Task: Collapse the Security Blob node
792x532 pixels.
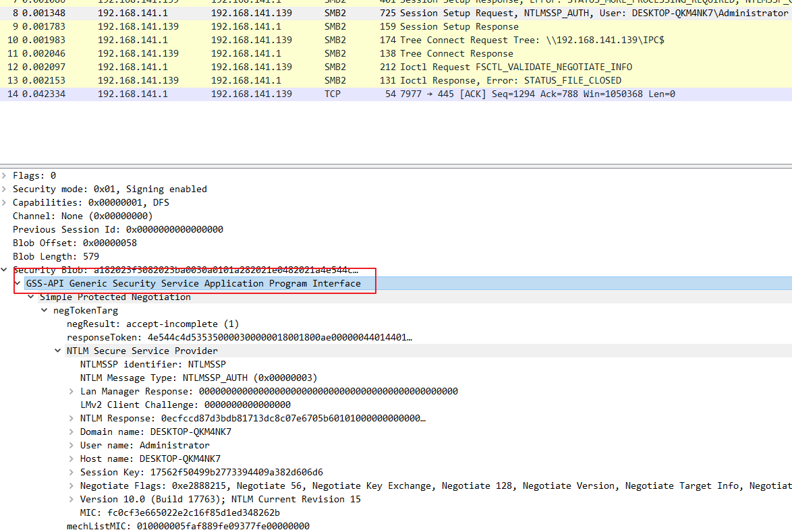Action: point(4,270)
